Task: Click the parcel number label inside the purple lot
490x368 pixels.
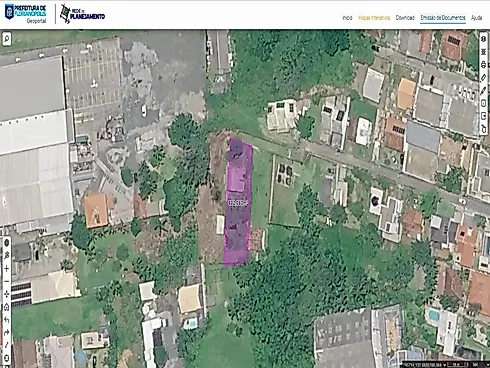Action: click(x=238, y=203)
